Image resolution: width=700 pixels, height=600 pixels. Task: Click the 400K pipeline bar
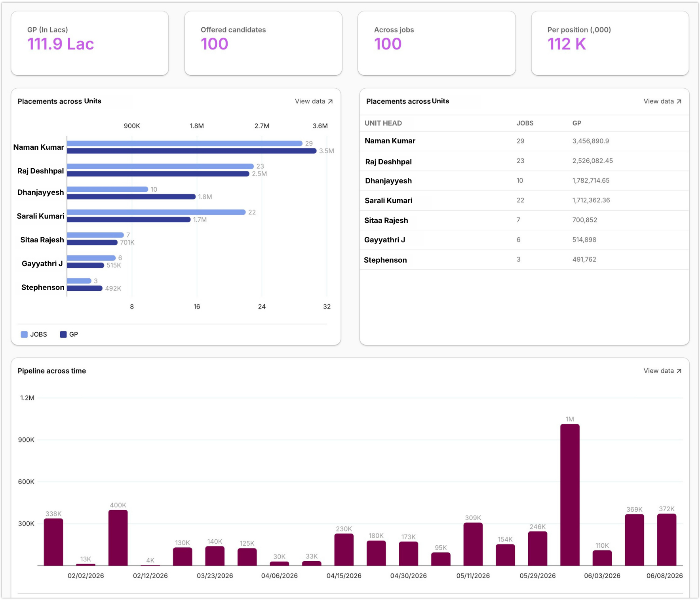pyautogui.click(x=118, y=538)
